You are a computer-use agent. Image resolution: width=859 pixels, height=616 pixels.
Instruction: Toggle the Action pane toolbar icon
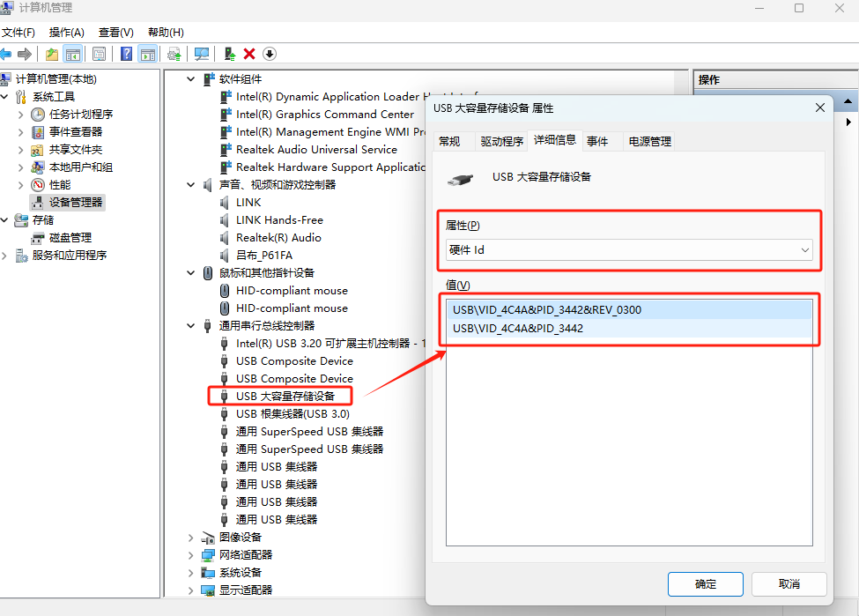point(148,54)
